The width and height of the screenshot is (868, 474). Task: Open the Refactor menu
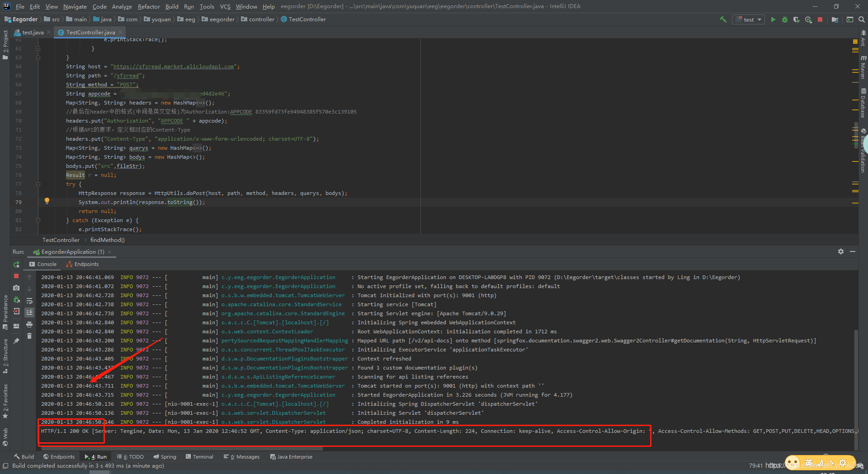click(149, 6)
